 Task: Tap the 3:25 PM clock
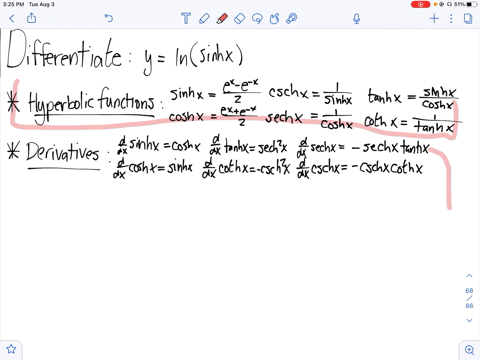[13, 4]
